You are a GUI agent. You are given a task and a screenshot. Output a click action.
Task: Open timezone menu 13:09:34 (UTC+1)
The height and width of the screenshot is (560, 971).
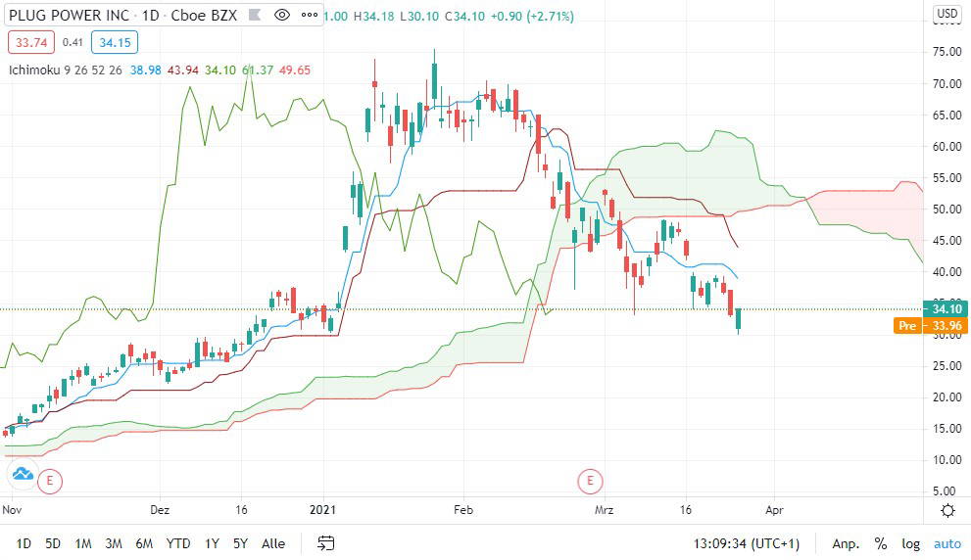(747, 544)
